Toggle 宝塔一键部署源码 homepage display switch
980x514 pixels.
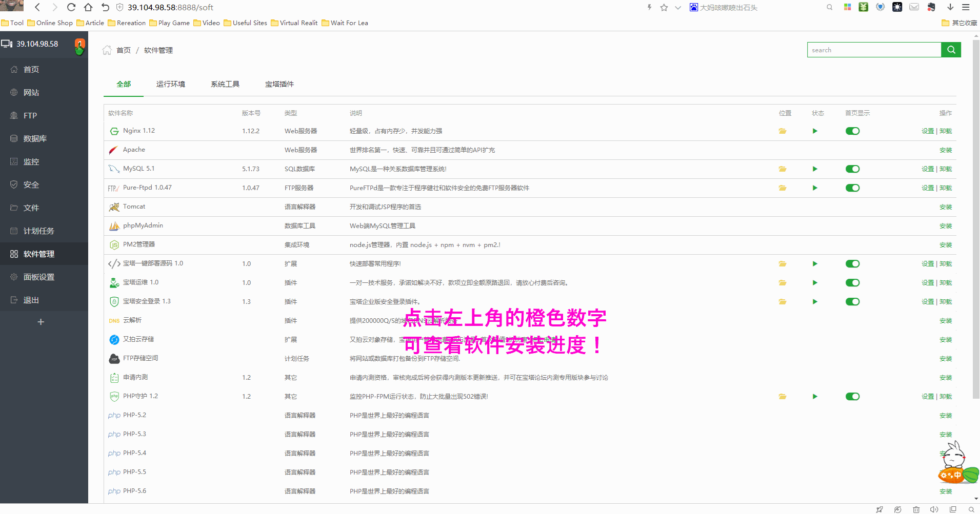(x=853, y=264)
